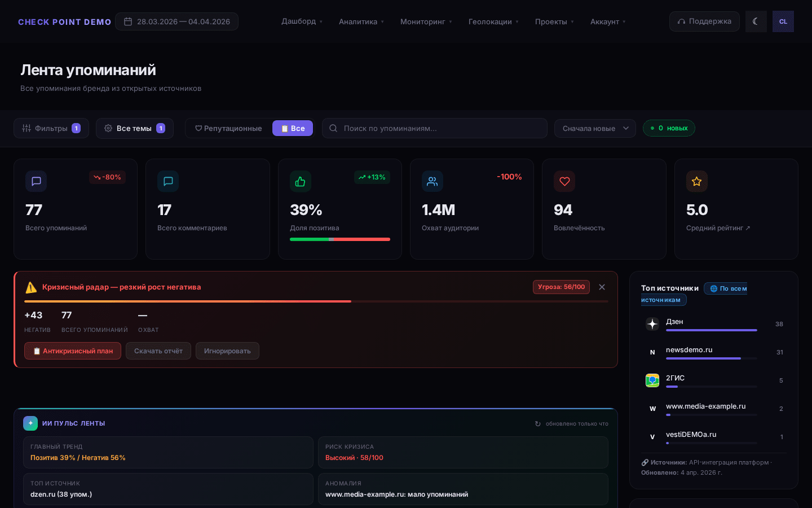Switch feed to Репутационные
The height and width of the screenshot is (508, 812).
tap(228, 128)
